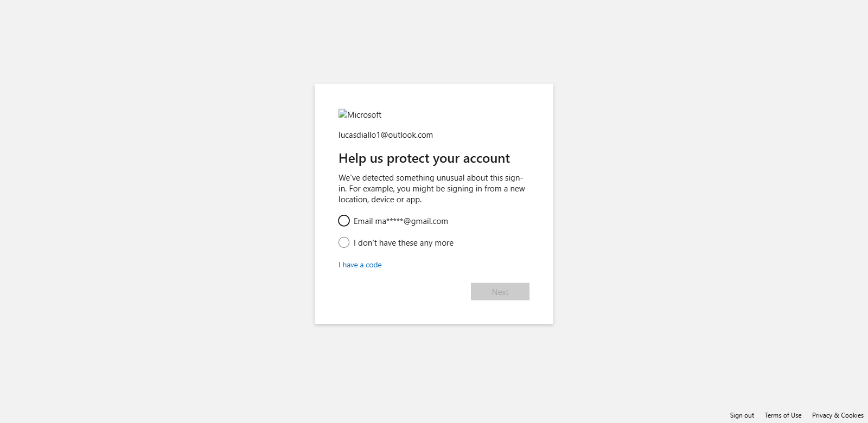Click the word "Cookies" in the footer
Image resolution: width=868 pixels, height=423 pixels.
point(852,415)
